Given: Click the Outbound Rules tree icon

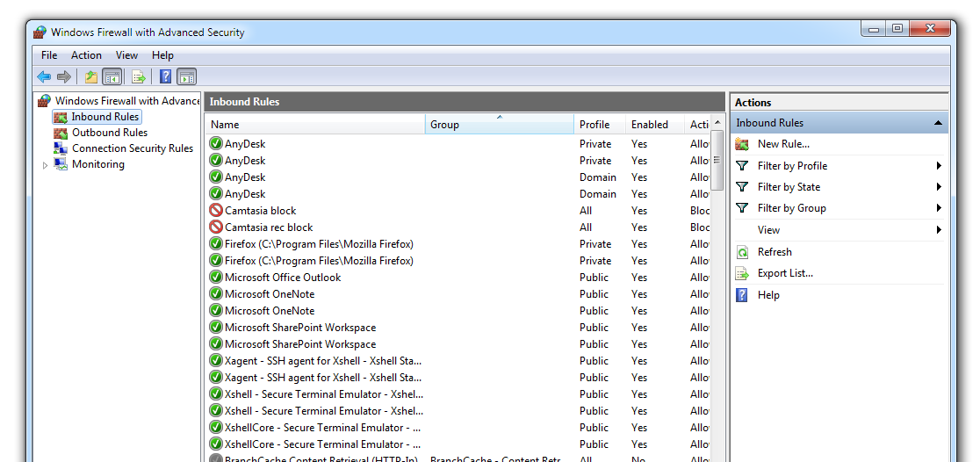Looking at the screenshot, I should tap(61, 133).
